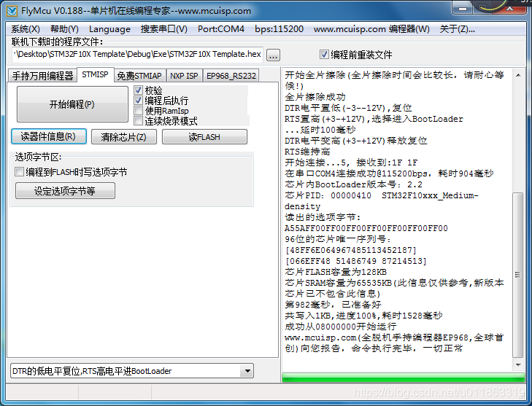Click the FlyMcu app icon in title bar
The height and width of the screenshot is (406, 532).
(x=12, y=11)
